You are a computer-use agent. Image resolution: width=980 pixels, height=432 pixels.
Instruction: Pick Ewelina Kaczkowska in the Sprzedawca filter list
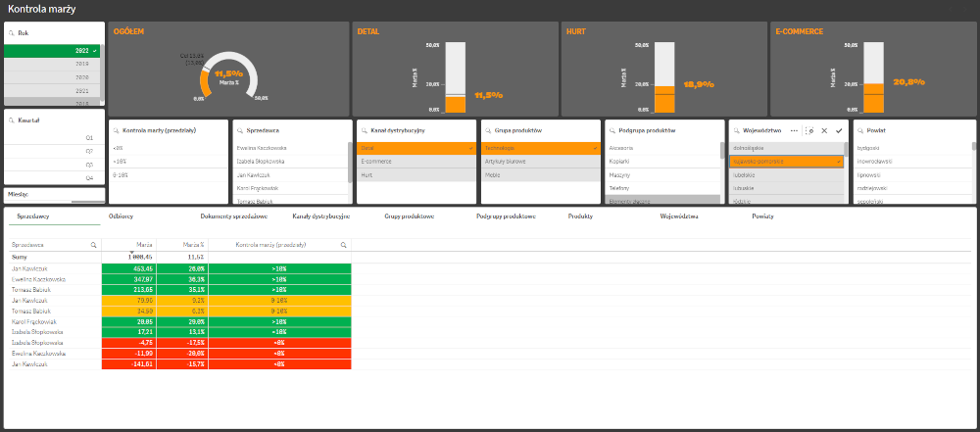tap(290, 148)
